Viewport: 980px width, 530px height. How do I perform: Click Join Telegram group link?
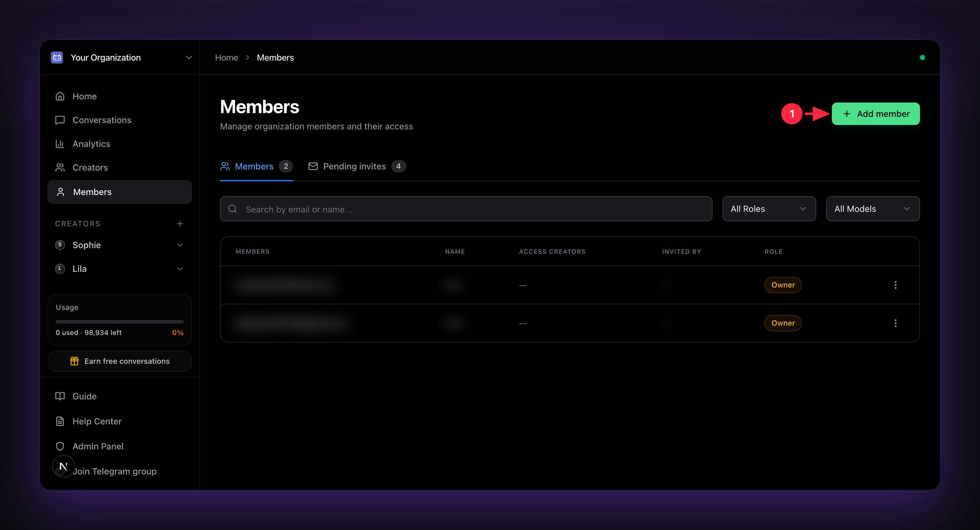[x=114, y=472]
